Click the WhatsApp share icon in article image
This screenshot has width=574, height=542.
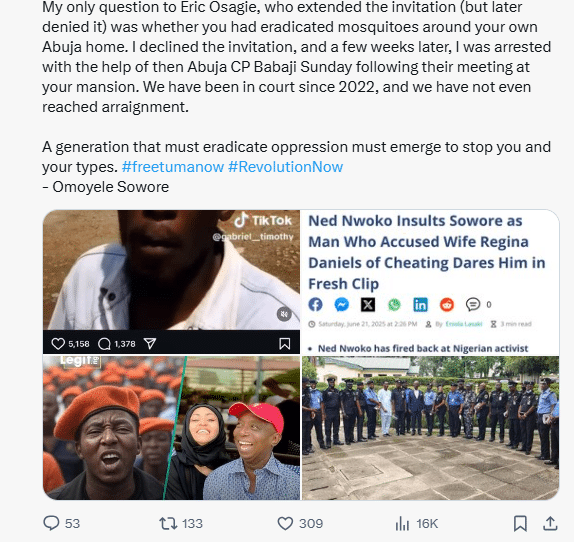[394, 304]
